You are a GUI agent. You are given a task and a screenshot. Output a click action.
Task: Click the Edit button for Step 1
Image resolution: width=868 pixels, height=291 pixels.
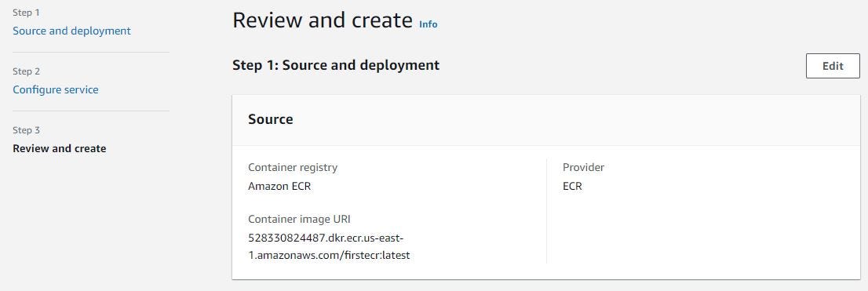(833, 66)
